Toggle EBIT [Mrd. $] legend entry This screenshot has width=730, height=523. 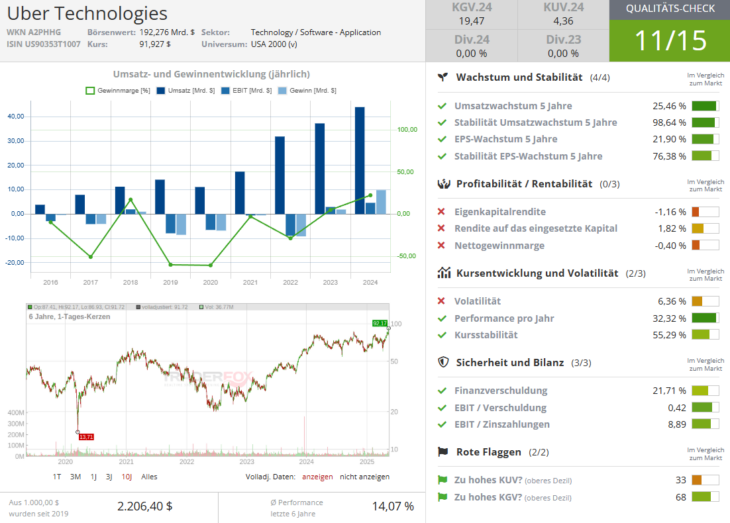pyautogui.click(x=247, y=90)
